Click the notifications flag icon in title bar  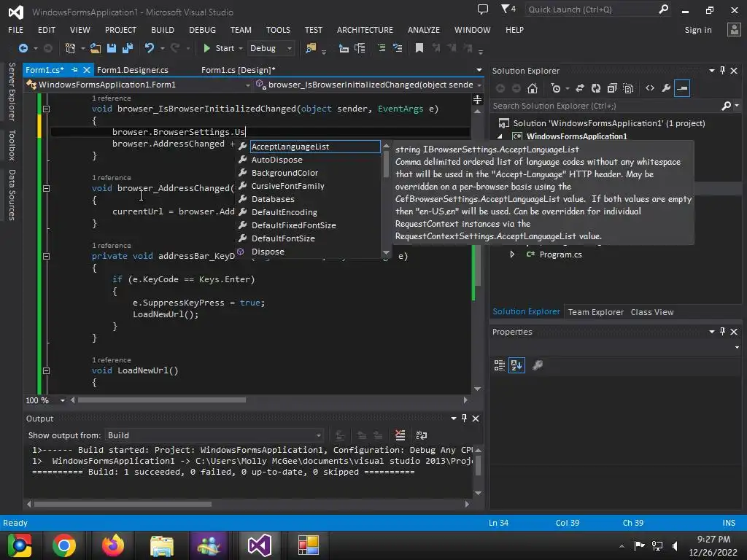tap(508, 9)
